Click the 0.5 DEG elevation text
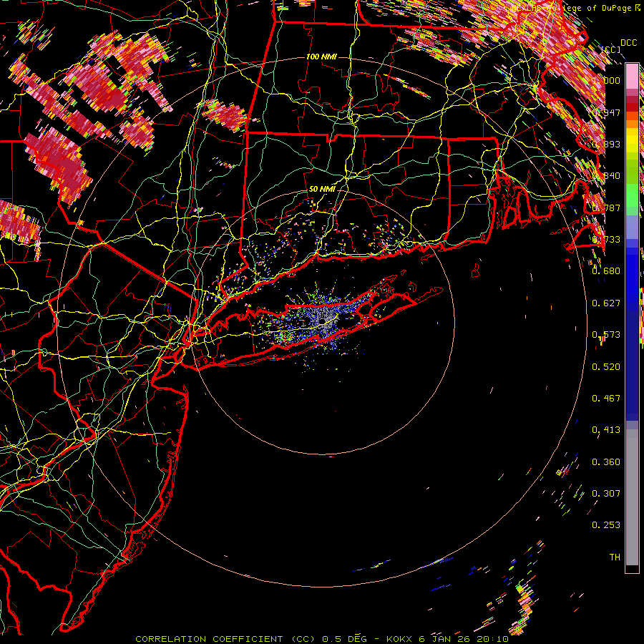Screen dimensions: 644x644 [x=344, y=639]
